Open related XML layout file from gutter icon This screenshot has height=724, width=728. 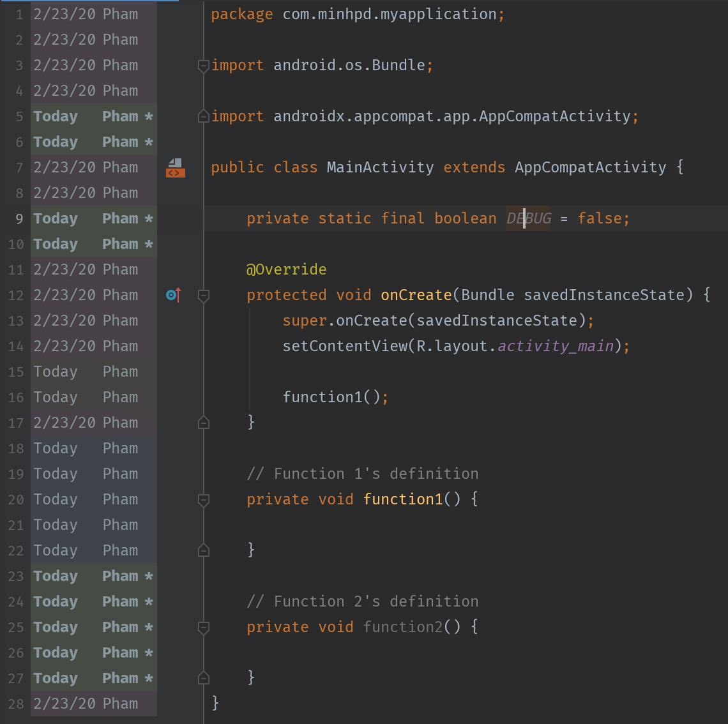pos(175,167)
